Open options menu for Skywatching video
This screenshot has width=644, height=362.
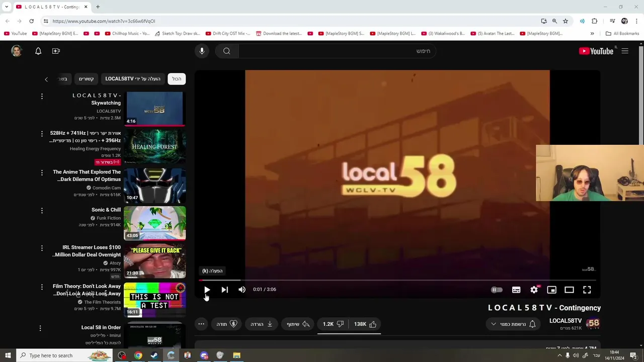click(x=42, y=96)
